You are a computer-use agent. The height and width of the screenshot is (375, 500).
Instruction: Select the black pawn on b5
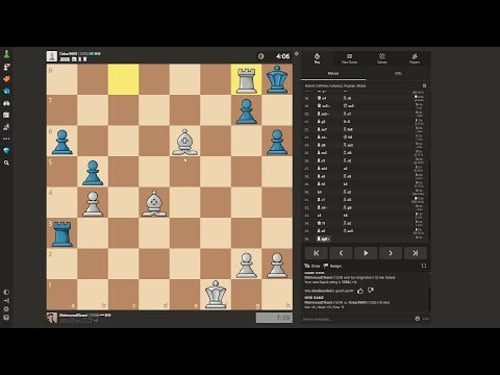(93, 172)
